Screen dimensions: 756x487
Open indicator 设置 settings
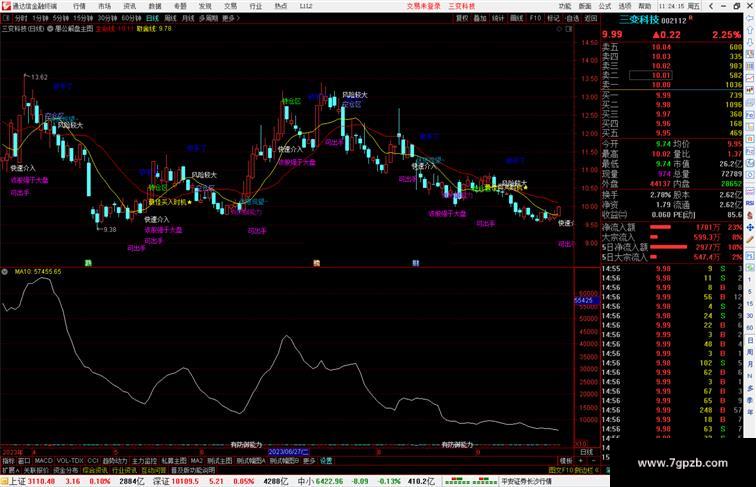coord(326,461)
